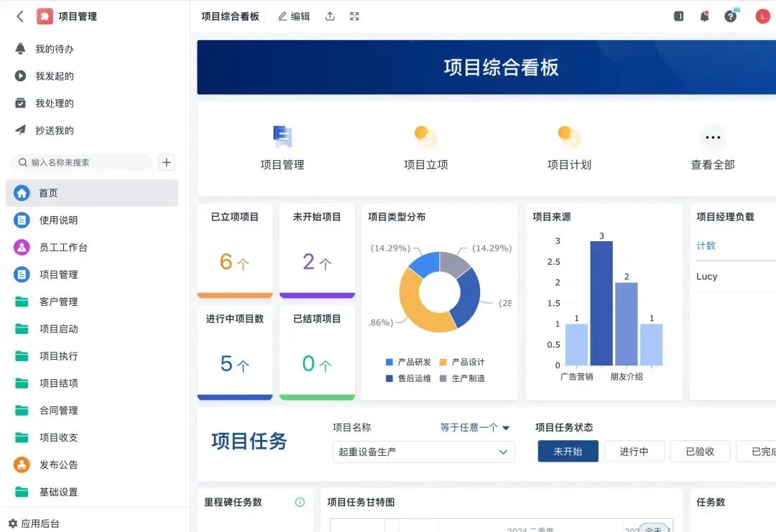This screenshot has height=532, width=776.
Task: Click the 使用说明 document icon
Action: click(x=22, y=220)
